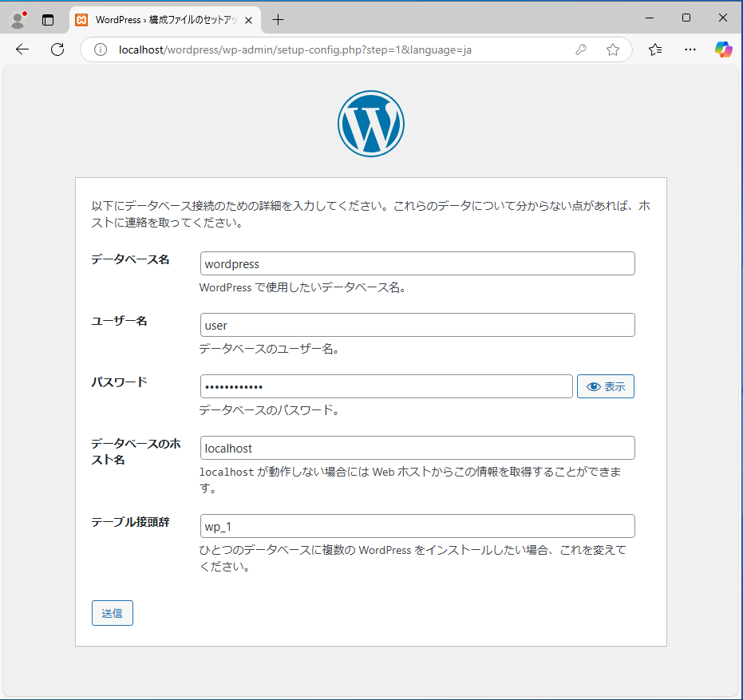Screen dimensions: 743x700
Task: Click the site information icon in address bar
Action: [101, 49]
